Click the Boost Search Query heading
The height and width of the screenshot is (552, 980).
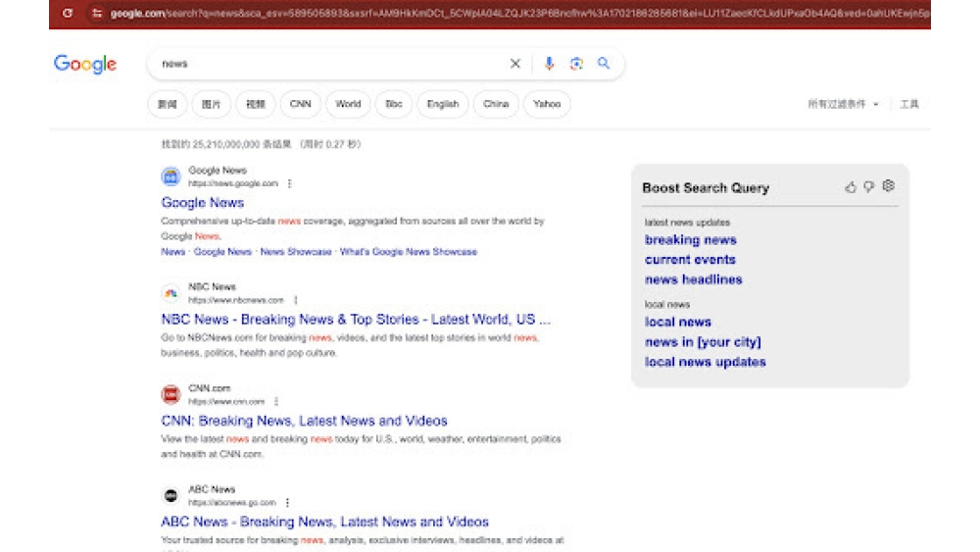[706, 188]
